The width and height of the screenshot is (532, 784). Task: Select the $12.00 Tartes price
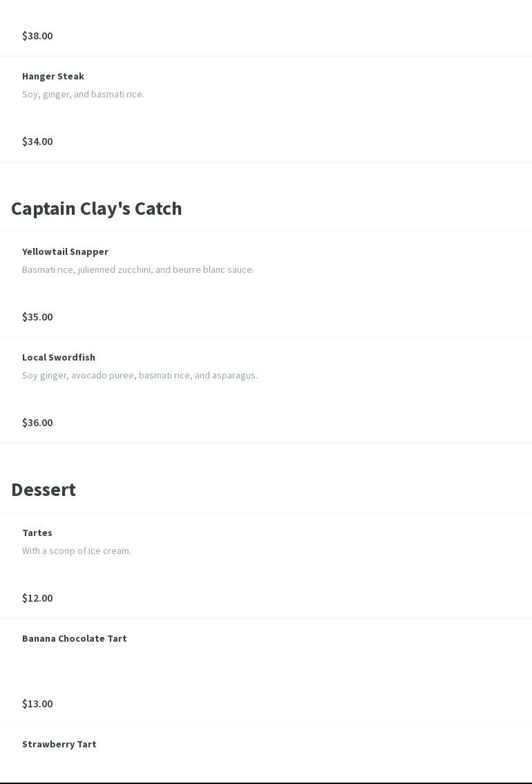pyautogui.click(x=37, y=598)
